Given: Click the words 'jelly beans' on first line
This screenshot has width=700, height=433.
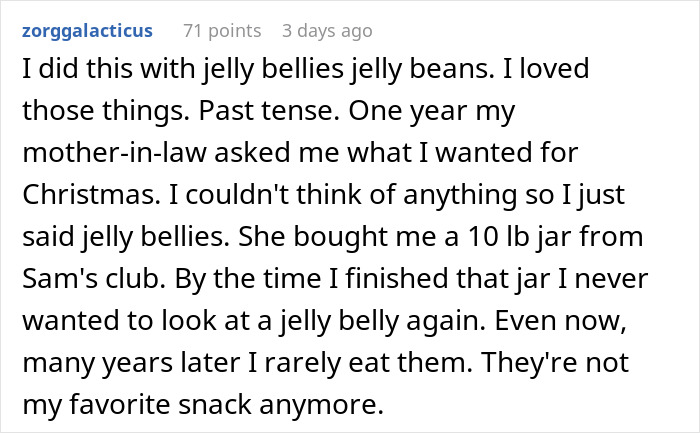Looking at the screenshot, I should point(382,71).
